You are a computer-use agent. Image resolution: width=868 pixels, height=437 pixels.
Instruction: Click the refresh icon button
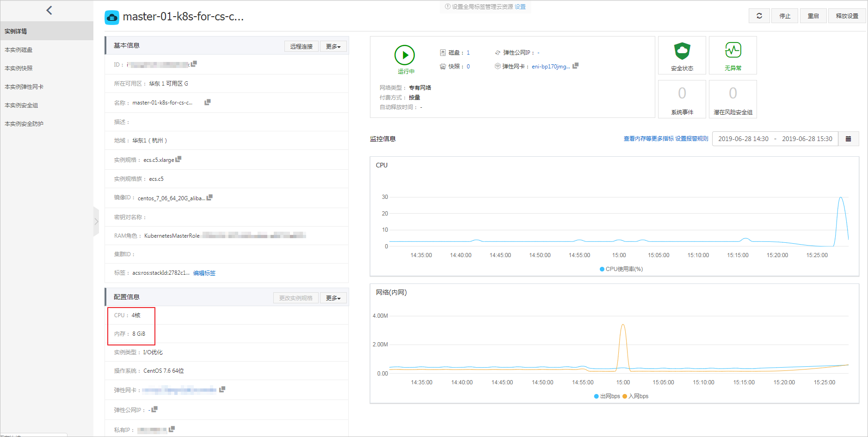(759, 16)
